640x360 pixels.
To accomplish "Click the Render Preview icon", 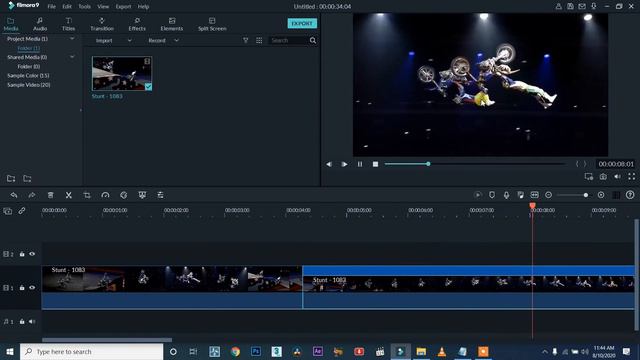I will (x=478, y=195).
